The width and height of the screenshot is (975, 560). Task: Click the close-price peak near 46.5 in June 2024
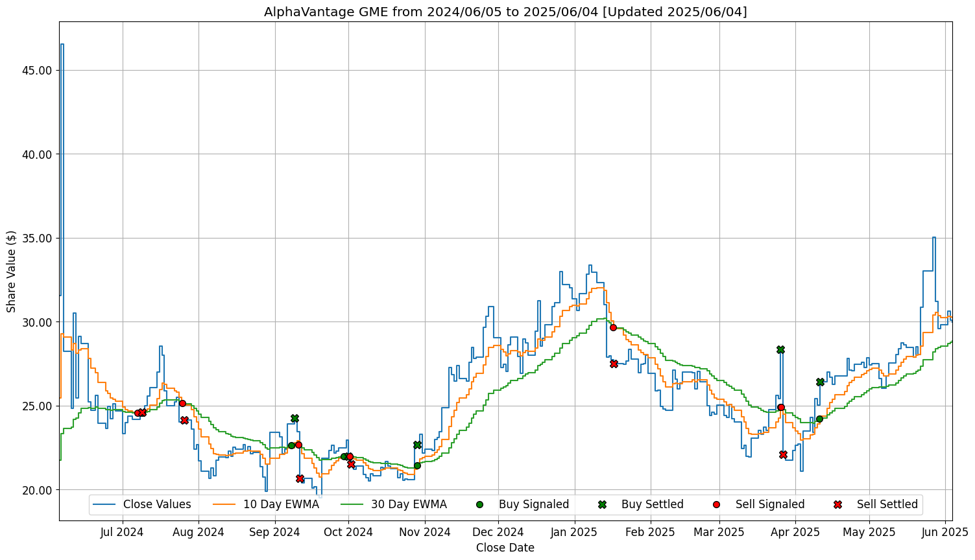coord(62,45)
